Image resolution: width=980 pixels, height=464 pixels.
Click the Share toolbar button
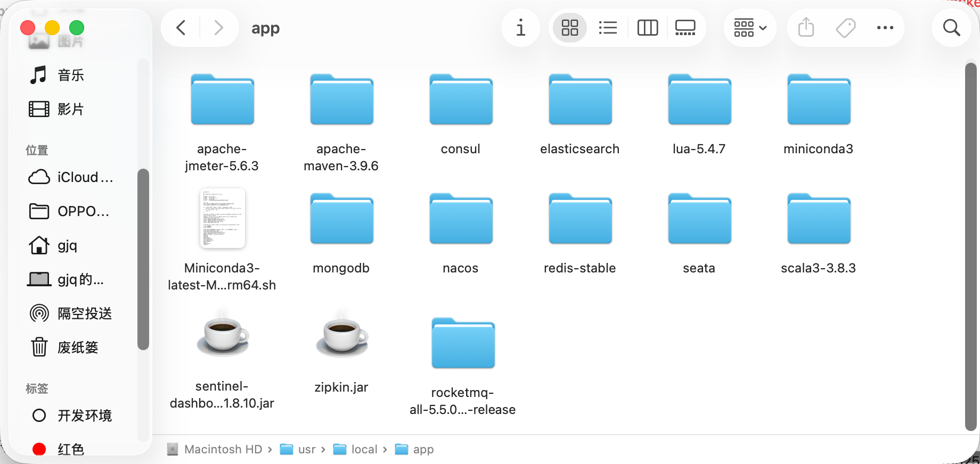(x=806, y=28)
